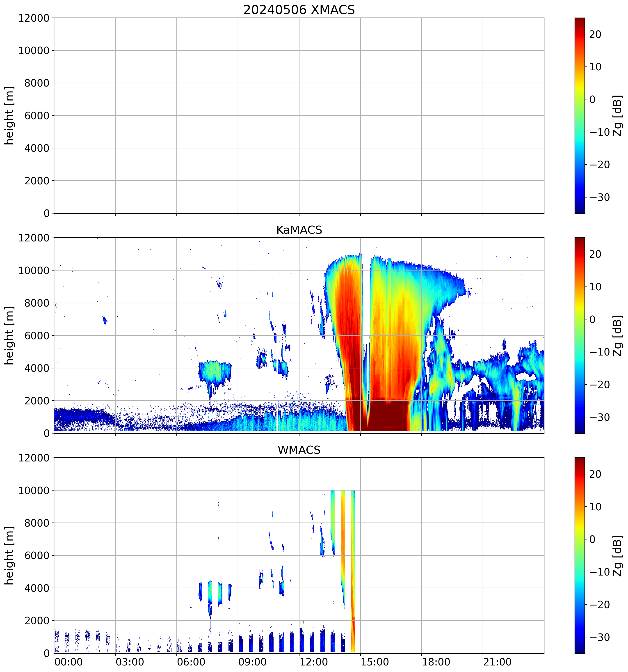Click the 00:00 time axis label
628x672 pixels.
coord(69,662)
